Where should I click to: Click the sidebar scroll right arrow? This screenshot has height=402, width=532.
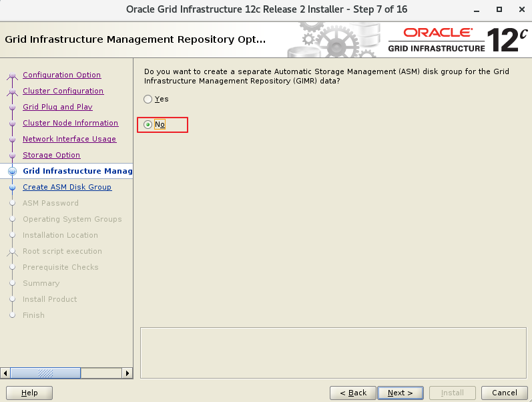[x=127, y=373]
